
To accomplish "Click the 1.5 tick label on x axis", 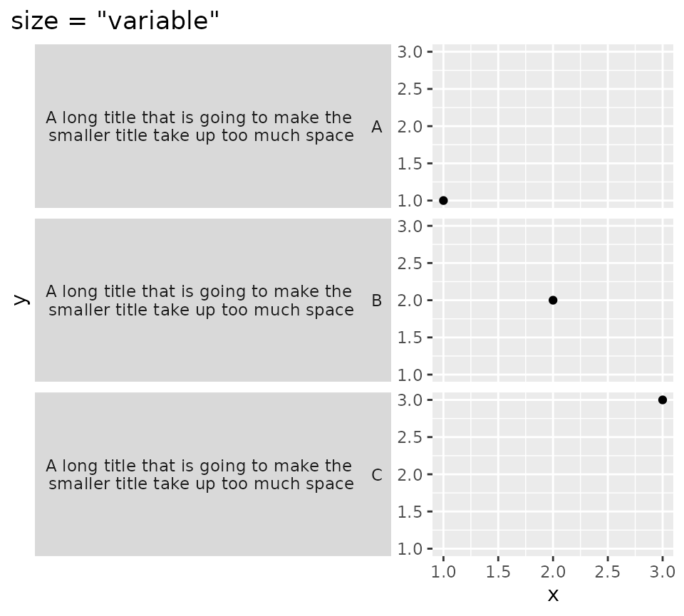I will (x=498, y=571).
